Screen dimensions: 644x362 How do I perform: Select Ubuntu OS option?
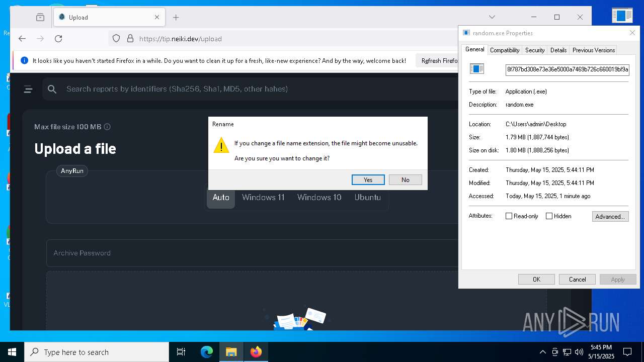(368, 198)
